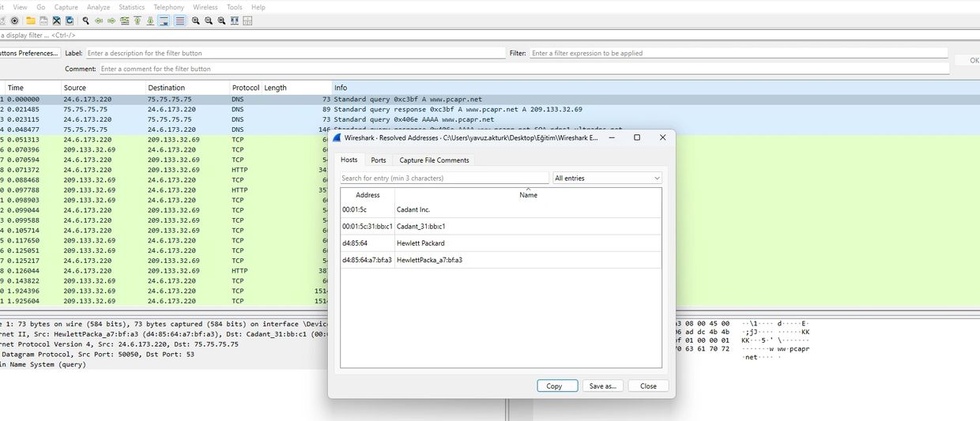Open the Statistics menu
The height and width of the screenshot is (421, 980).
pos(132,7)
